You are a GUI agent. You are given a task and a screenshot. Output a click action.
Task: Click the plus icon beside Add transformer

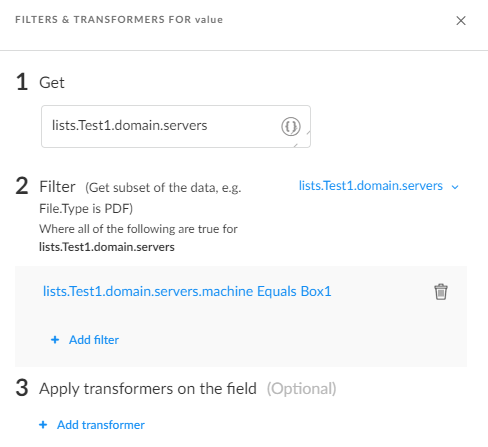(x=43, y=425)
